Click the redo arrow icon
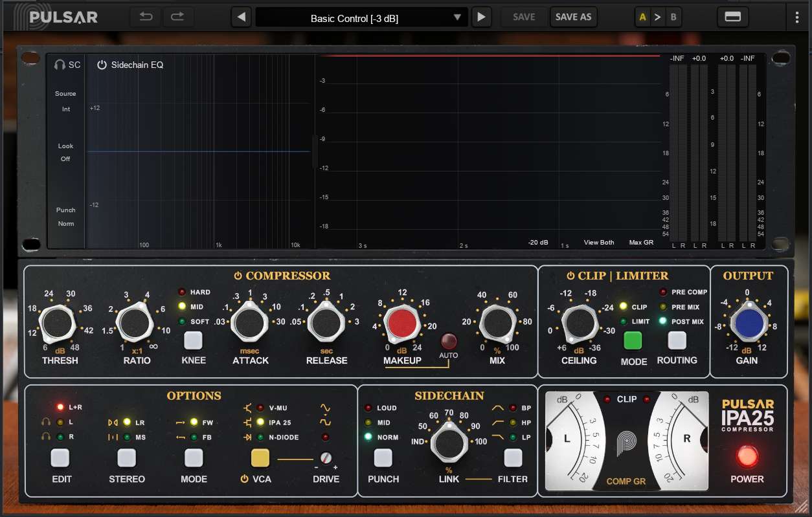 point(177,17)
